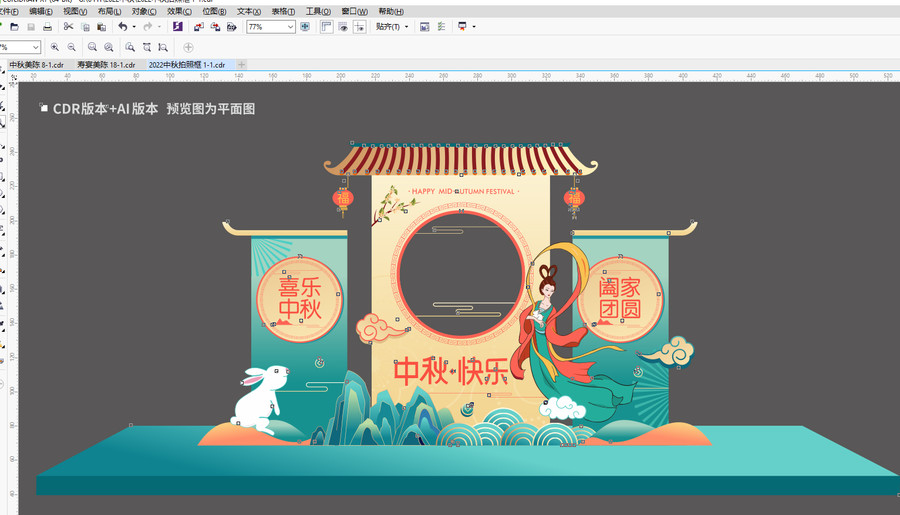Open the 效果(C) menu
The width and height of the screenshot is (900, 515).
179,11
